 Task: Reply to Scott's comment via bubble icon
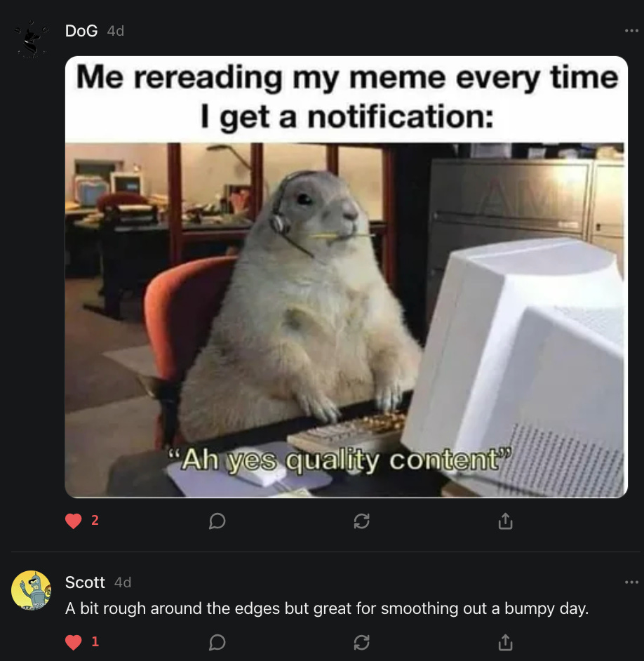pos(217,643)
